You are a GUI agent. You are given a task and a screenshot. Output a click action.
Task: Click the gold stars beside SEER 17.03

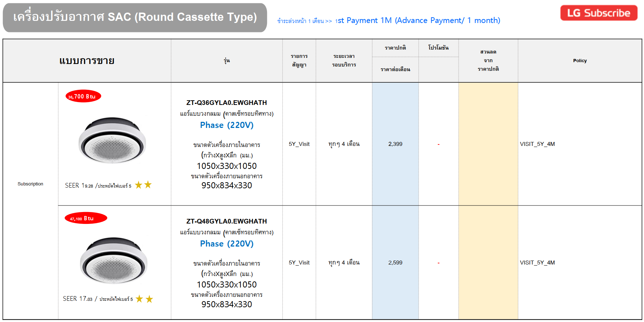tap(144, 299)
